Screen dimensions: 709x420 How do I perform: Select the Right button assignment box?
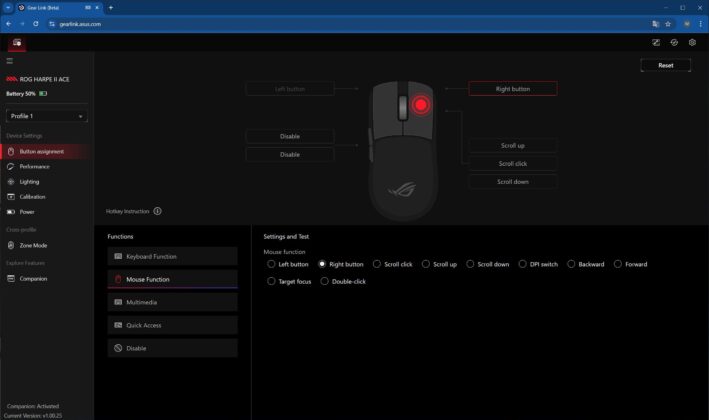(x=513, y=89)
